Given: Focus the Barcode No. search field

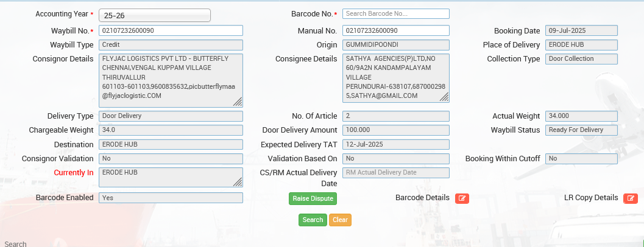Looking at the screenshot, I should pyautogui.click(x=395, y=13).
